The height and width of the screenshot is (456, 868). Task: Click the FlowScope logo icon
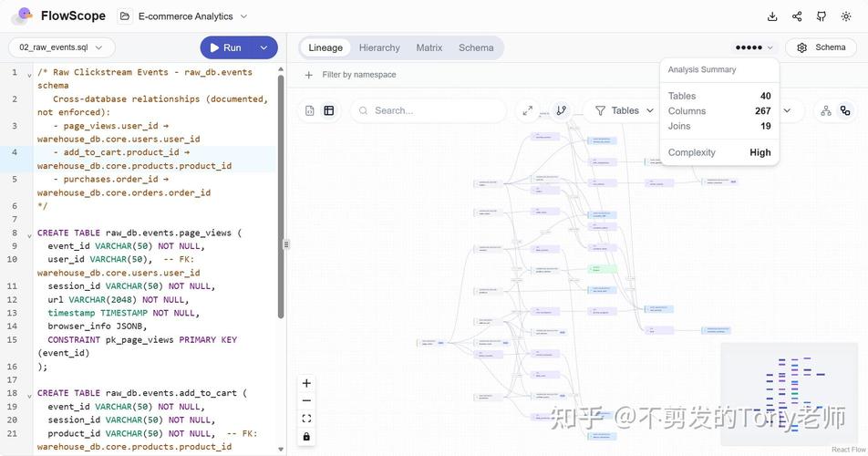[x=22, y=16]
